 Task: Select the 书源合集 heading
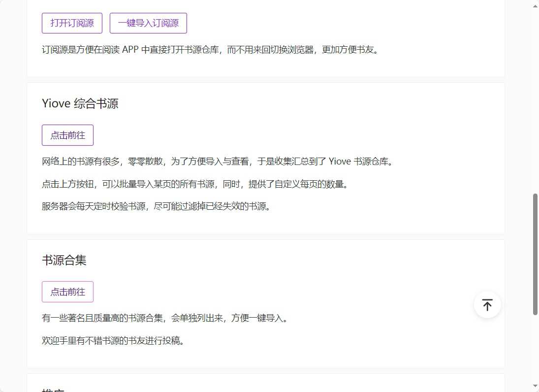(64, 261)
